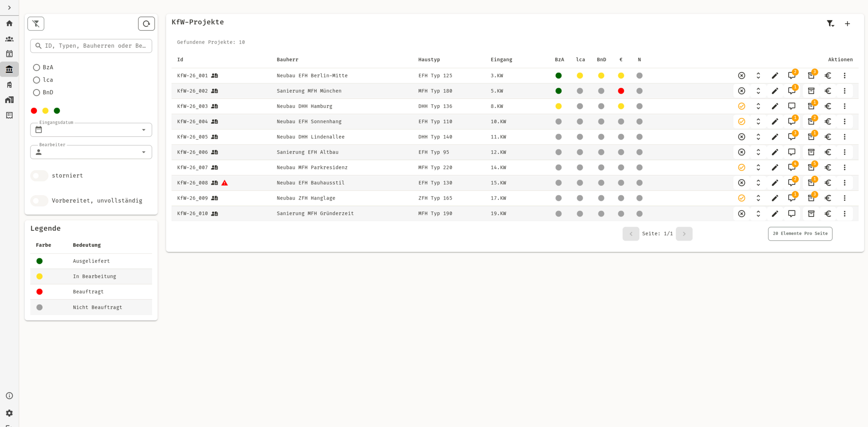Click the search field for ID, Typen, Bauherren
868x427 pixels.
91,46
